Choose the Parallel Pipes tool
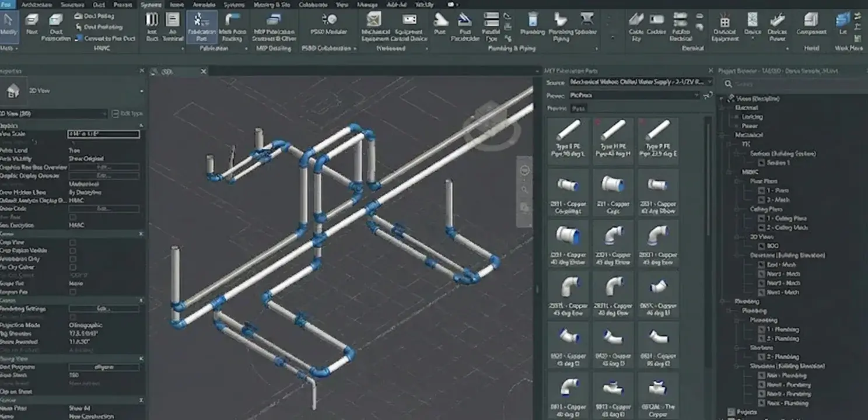 pos(492,27)
